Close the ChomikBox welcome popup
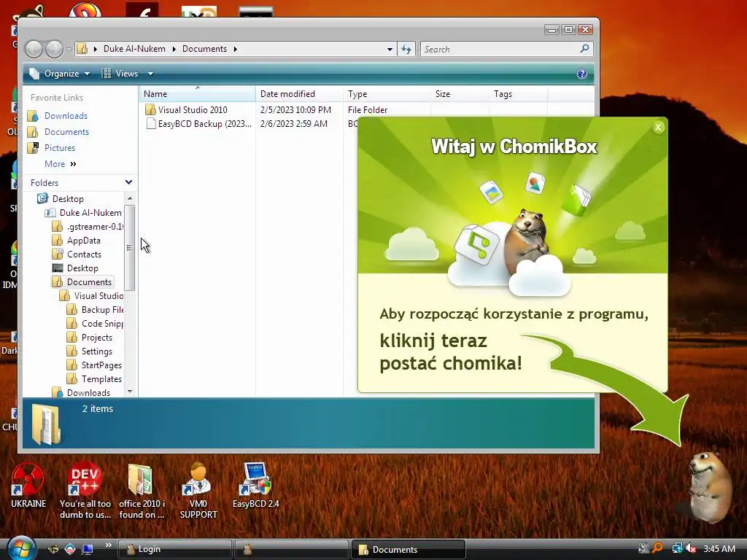The width and height of the screenshot is (747, 560). click(658, 127)
